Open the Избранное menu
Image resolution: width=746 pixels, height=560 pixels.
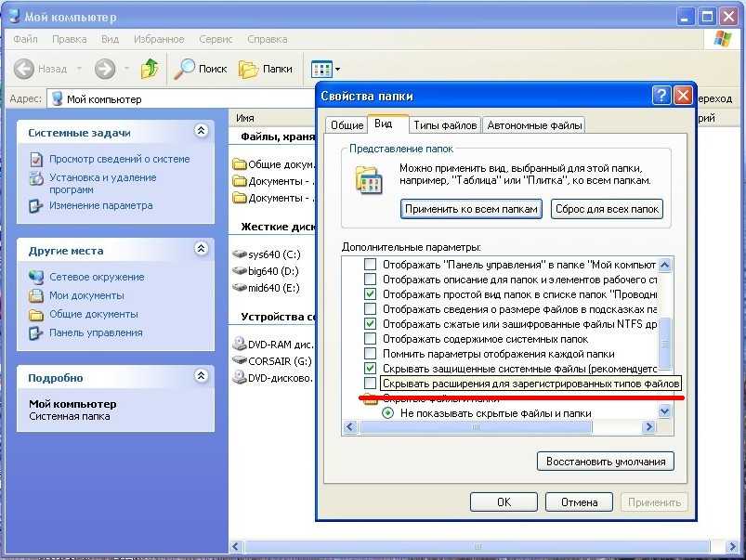coord(159,39)
